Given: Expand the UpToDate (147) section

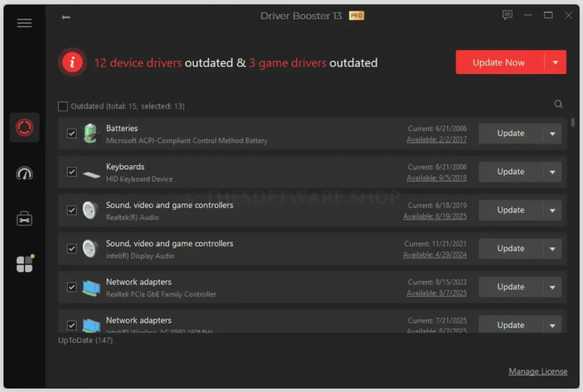Looking at the screenshot, I should pyautogui.click(x=85, y=340).
